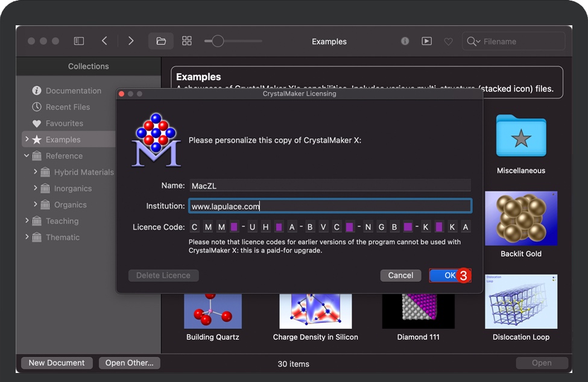Close the CrystalMaker Licensing dialog
The width and height of the screenshot is (588, 382).
pos(121,93)
